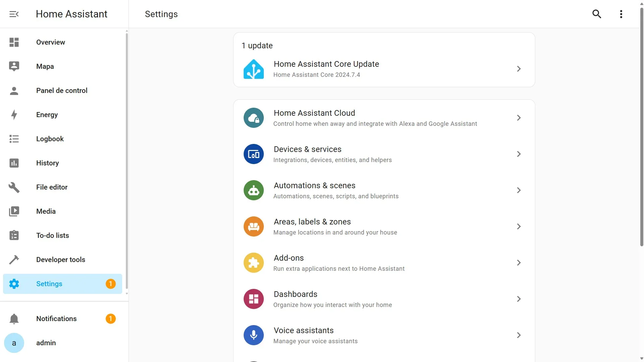Open Areas, labels & zones title
The width and height of the screenshot is (644, 362).
point(312,222)
